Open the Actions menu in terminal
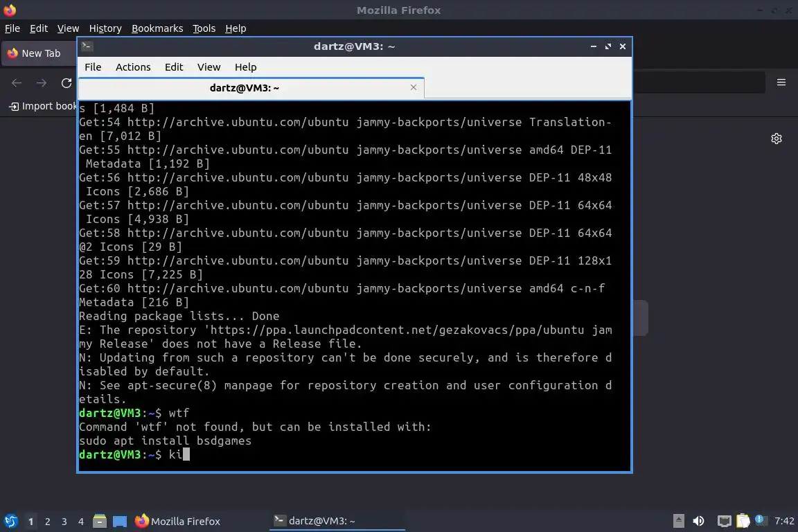Viewport: 798px width, 532px height. pyautogui.click(x=133, y=67)
